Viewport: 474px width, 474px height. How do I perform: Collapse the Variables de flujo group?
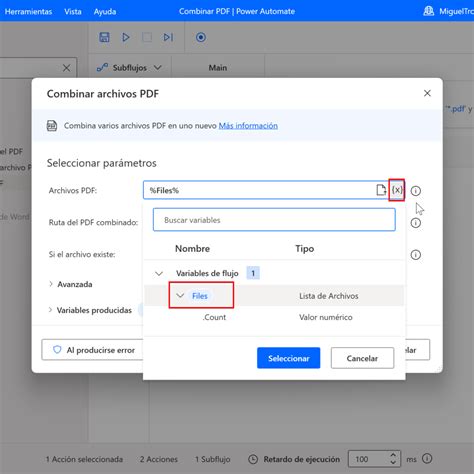159,274
